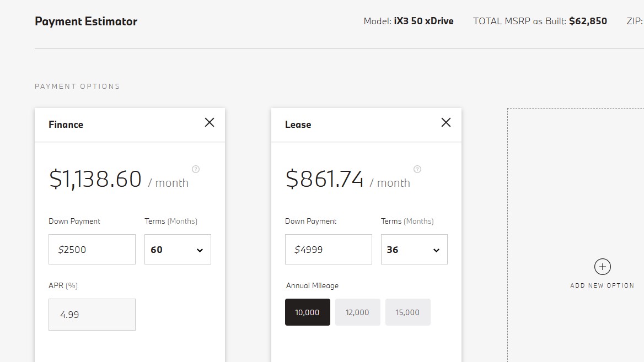Open Finance terms dropdown showing 60
Image resolution: width=644 pixels, height=362 pixels.
(178, 250)
